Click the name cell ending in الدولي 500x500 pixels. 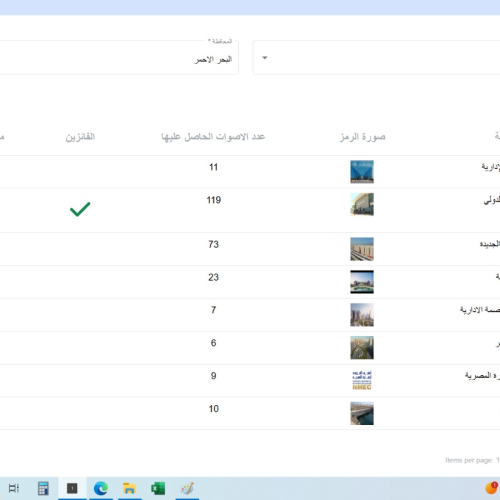click(x=492, y=200)
